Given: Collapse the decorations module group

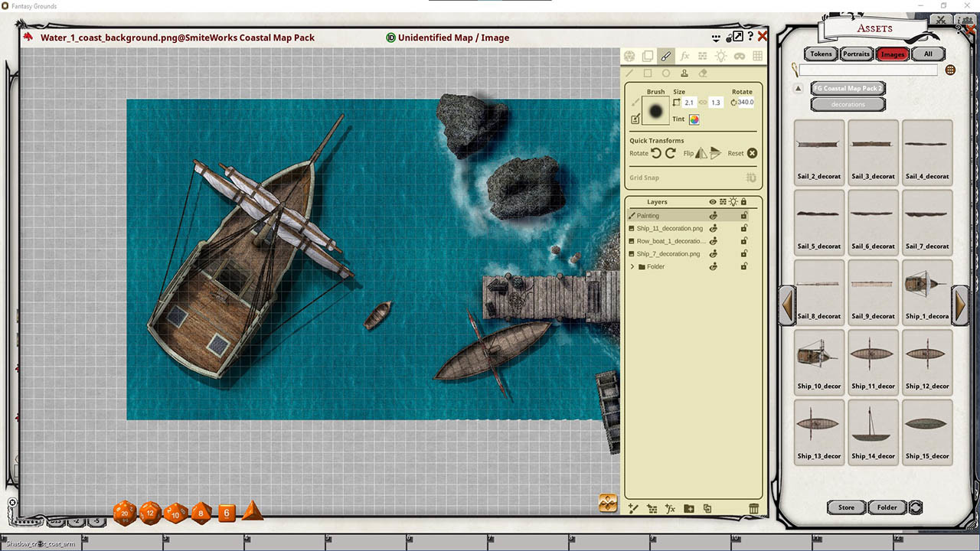Looking at the screenshot, I should 848,104.
